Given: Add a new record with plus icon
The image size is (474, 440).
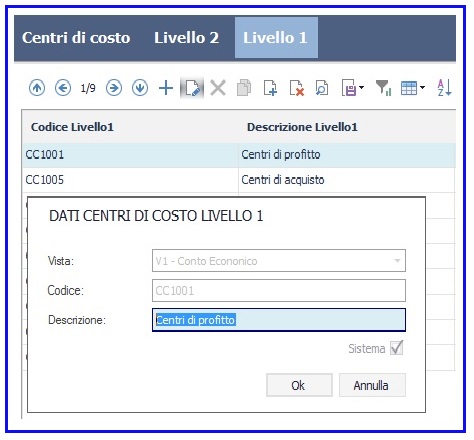Looking at the screenshot, I should pos(166,88).
